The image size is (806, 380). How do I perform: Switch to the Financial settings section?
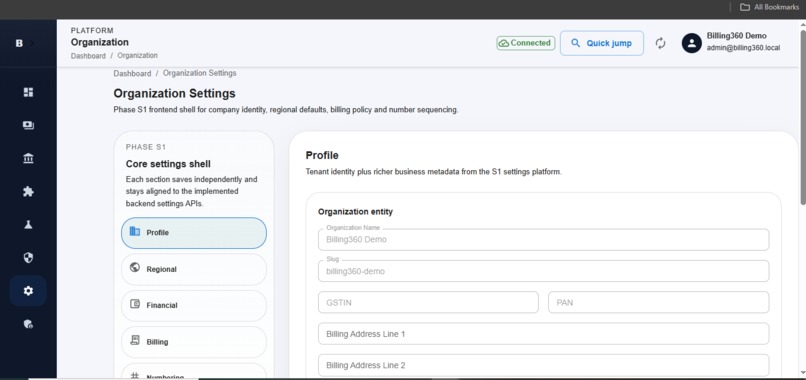[194, 305]
